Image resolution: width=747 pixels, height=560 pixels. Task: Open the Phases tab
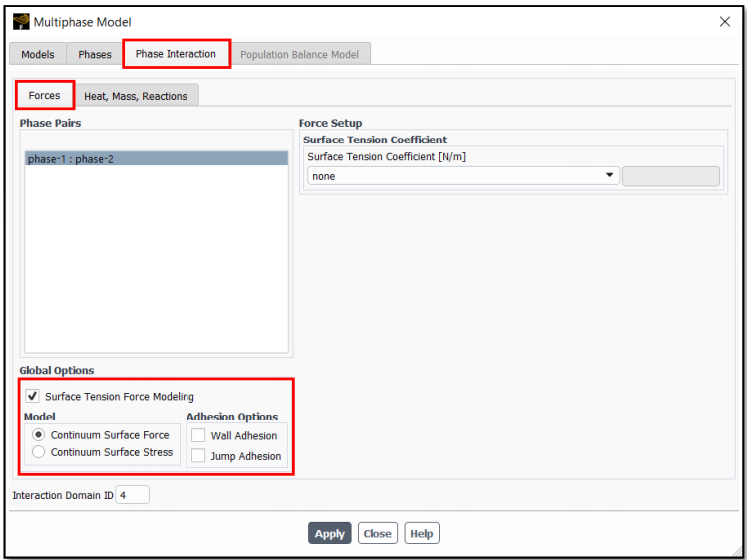95,54
